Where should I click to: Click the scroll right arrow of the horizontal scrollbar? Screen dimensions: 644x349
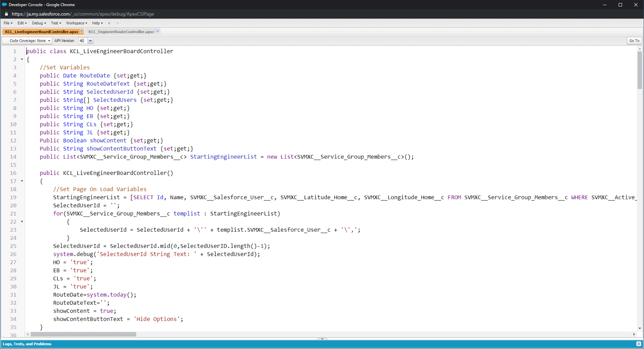click(634, 334)
